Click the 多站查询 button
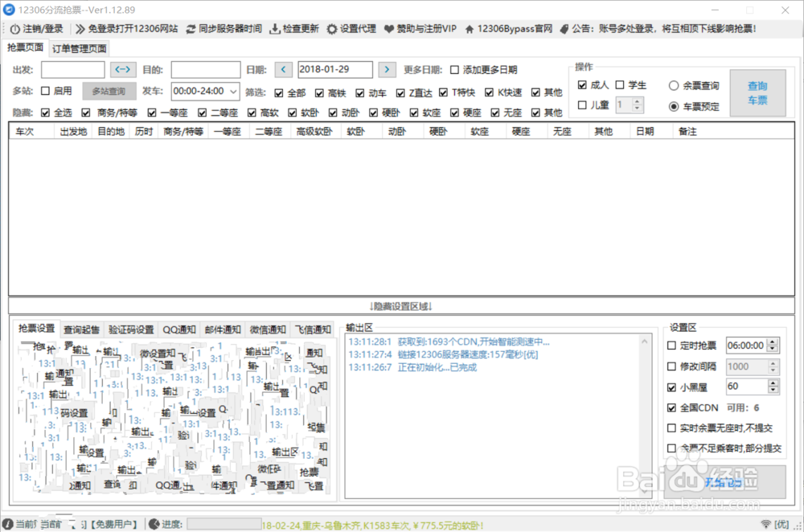The height and width of the screenshot is (532, 804). (109, 92)
